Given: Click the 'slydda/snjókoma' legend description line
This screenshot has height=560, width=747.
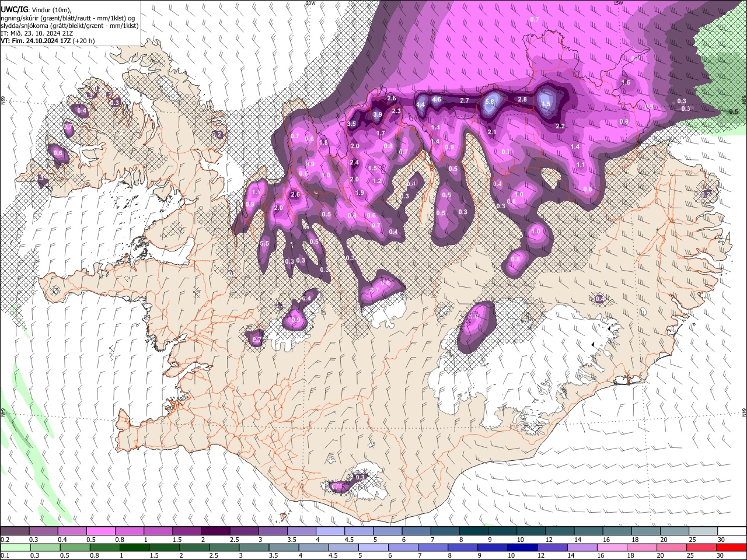Looking at the screenshot, I should point(69,26).
